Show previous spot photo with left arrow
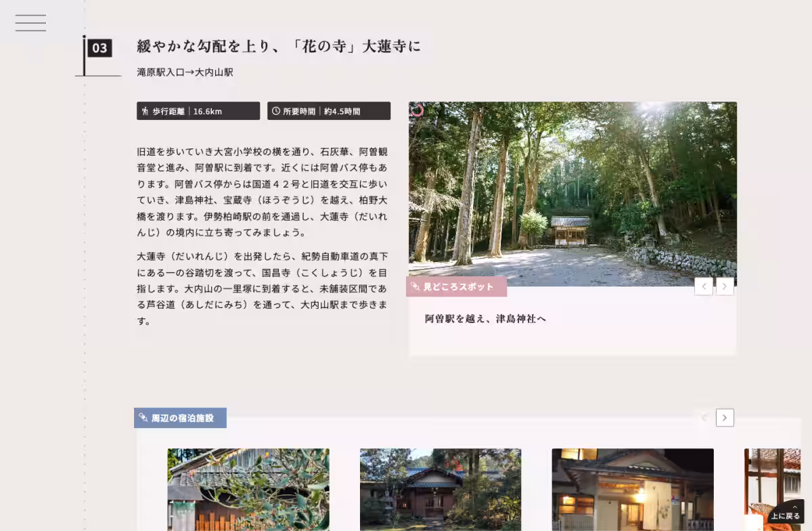 703,286
